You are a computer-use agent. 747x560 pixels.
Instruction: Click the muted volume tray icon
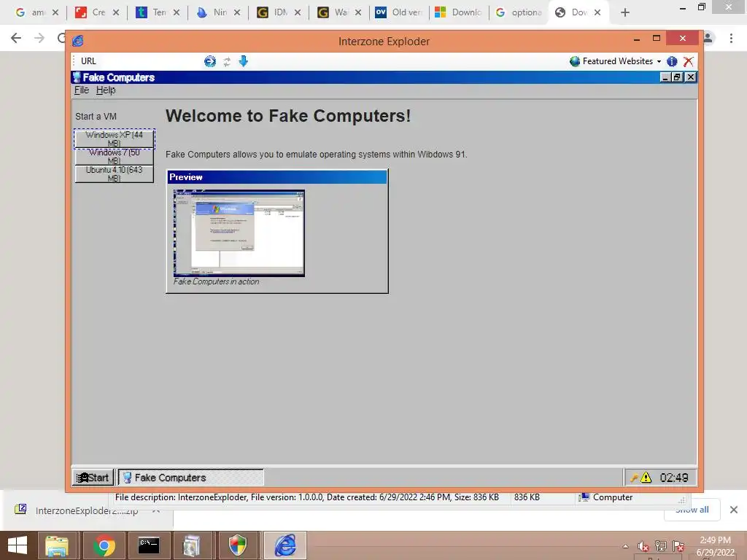point(643,546)
